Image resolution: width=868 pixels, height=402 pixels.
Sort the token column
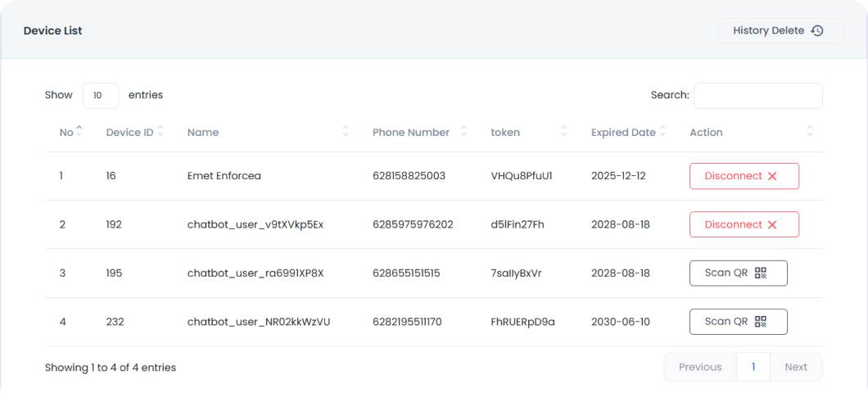click(x=564, y=131)
